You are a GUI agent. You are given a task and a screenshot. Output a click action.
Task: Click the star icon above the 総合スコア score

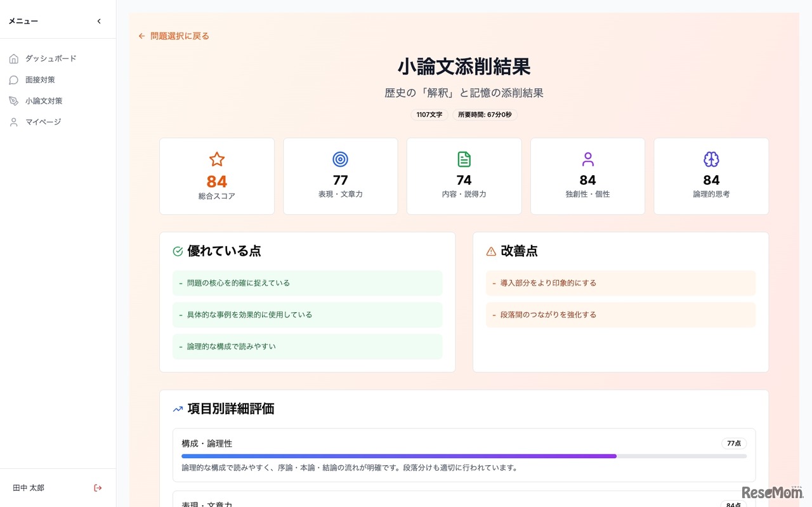216,159
